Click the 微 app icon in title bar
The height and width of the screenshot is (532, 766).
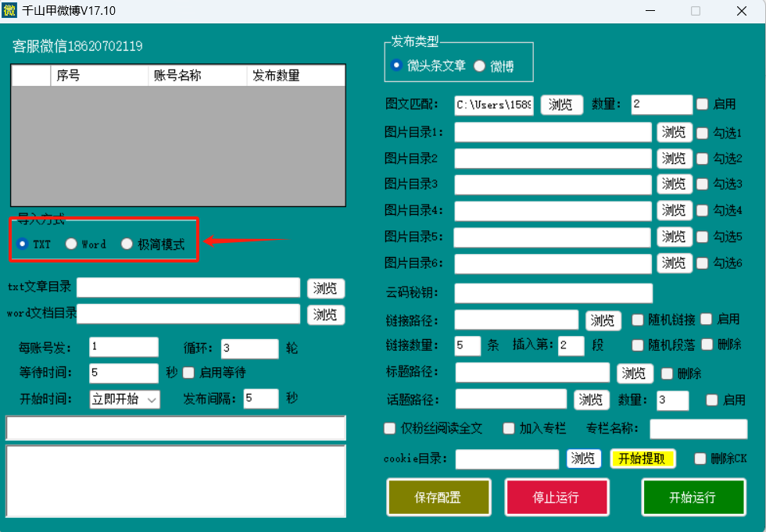[x=9, y=10]
